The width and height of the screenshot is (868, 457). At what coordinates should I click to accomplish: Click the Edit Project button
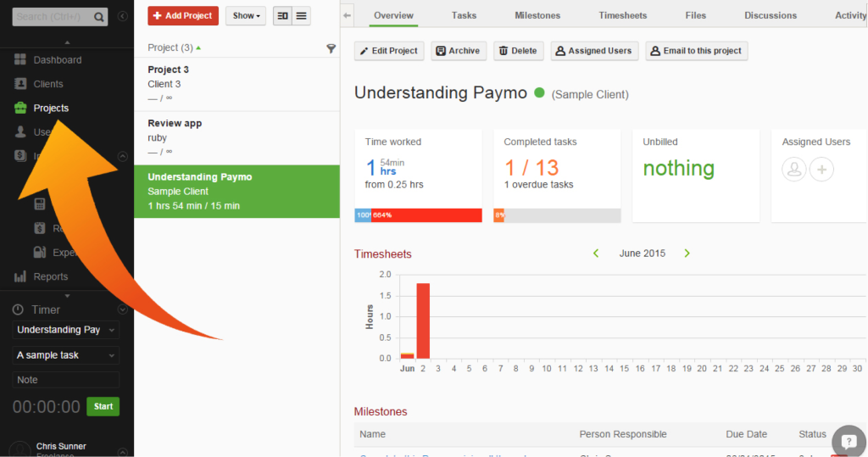tap(389, 51)
